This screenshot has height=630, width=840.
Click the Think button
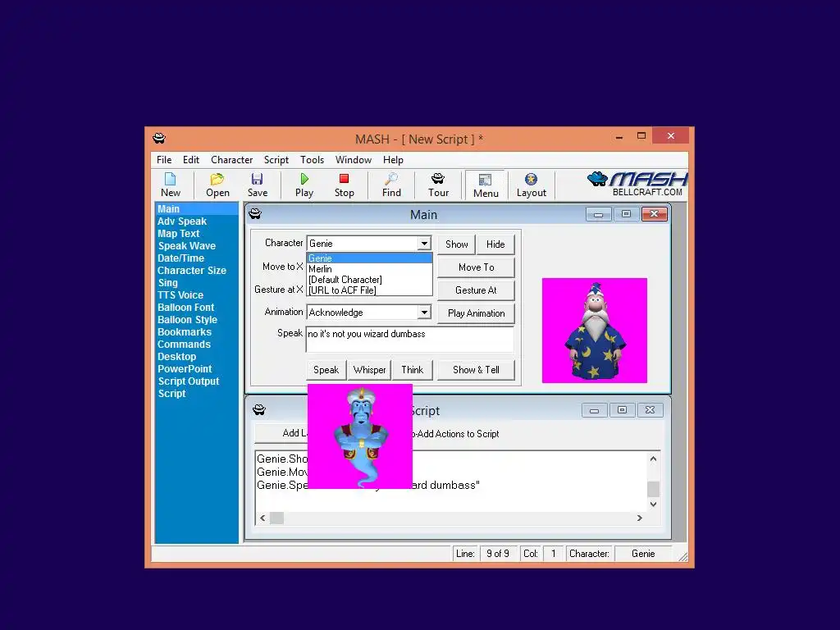[x=412, y=370]
